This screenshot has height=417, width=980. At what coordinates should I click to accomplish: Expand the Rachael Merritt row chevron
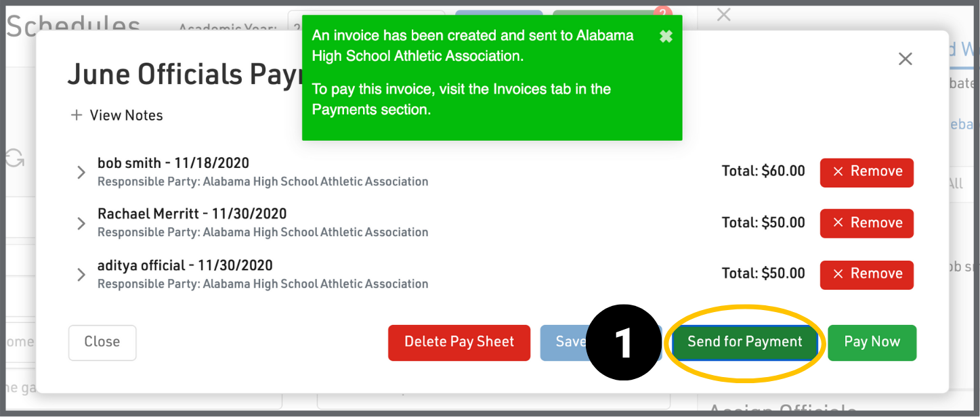(81, 223)
